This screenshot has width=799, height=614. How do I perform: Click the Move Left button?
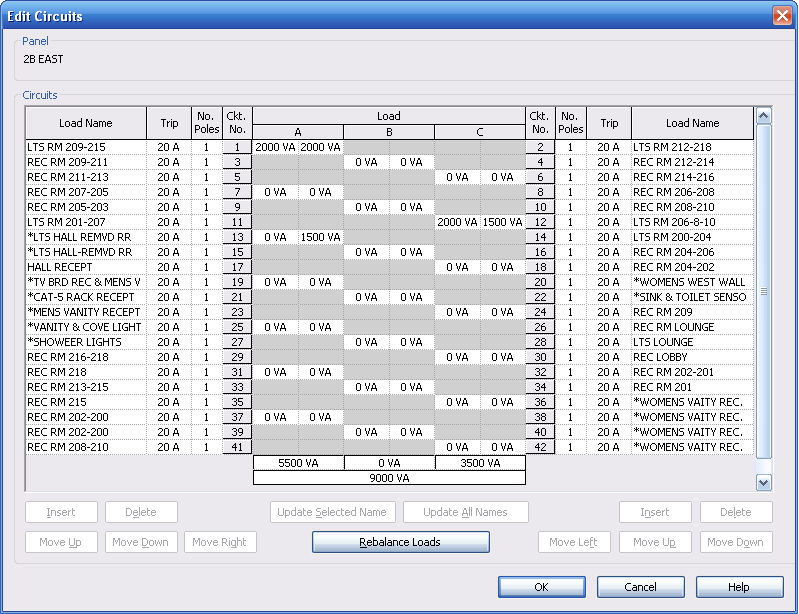point(574,542)
